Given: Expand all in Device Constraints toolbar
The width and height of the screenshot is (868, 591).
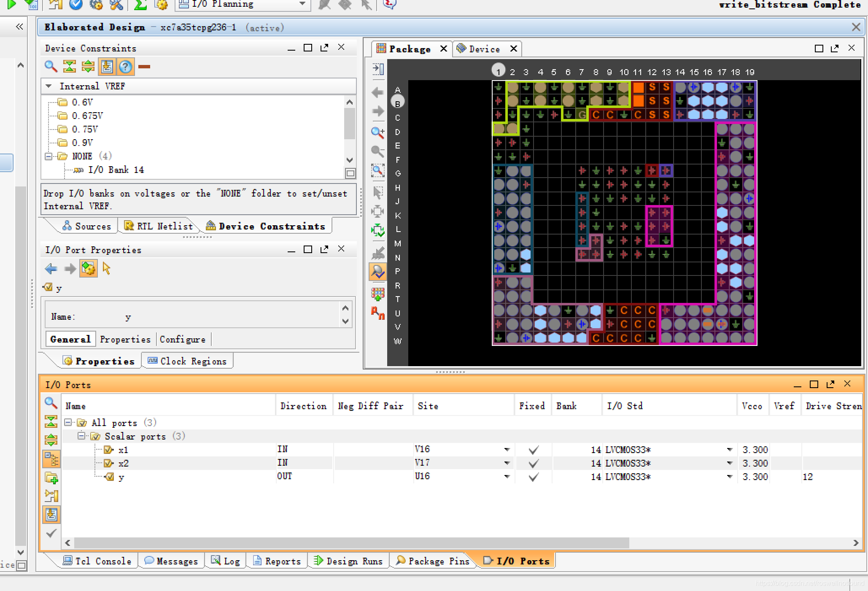Looking at the screenshot, I should 88,66.
